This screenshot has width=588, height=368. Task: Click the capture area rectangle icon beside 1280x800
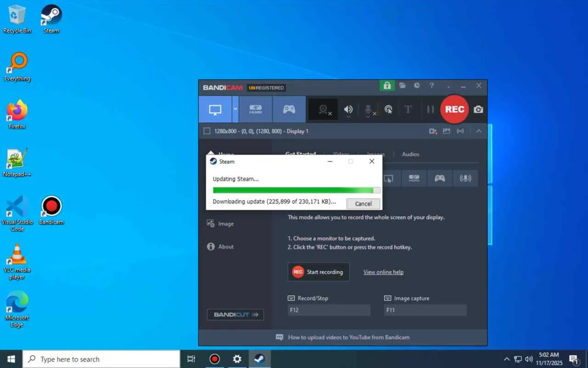[207, 131]
